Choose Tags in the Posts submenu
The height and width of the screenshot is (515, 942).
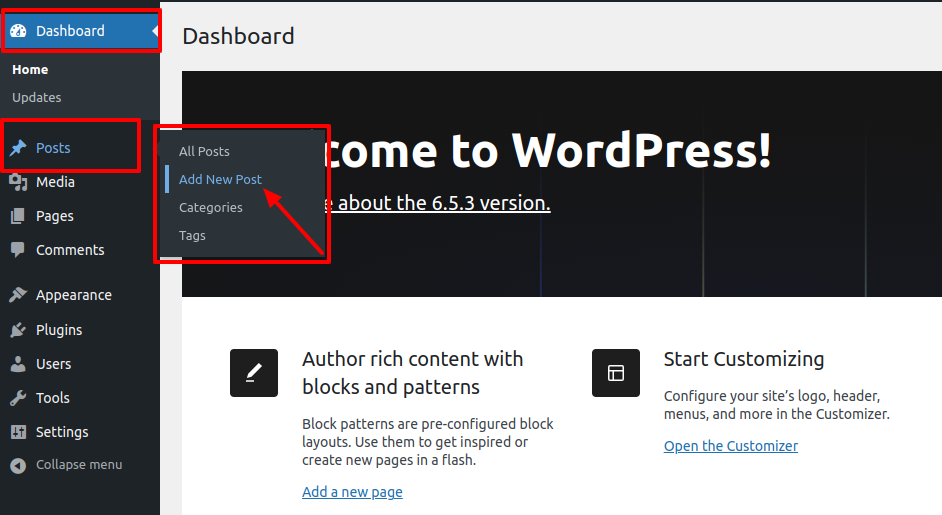point(192,235)
